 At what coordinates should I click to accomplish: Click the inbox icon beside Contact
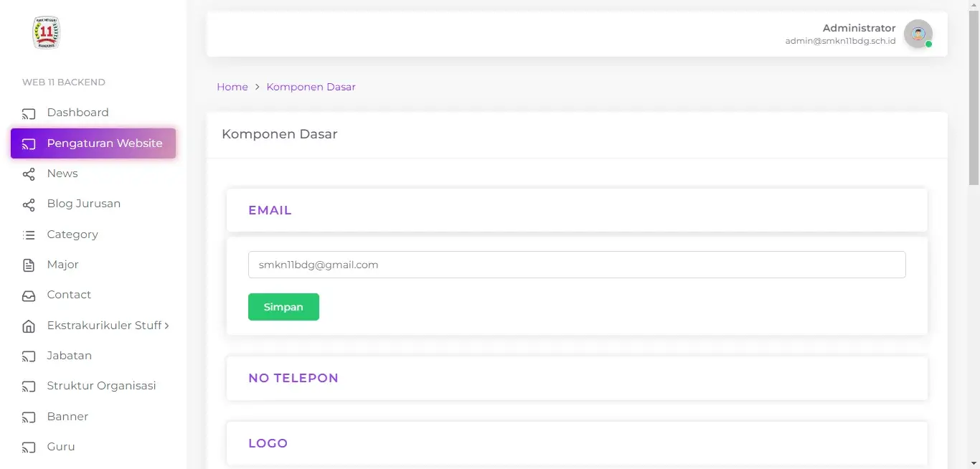coord(29,295)
